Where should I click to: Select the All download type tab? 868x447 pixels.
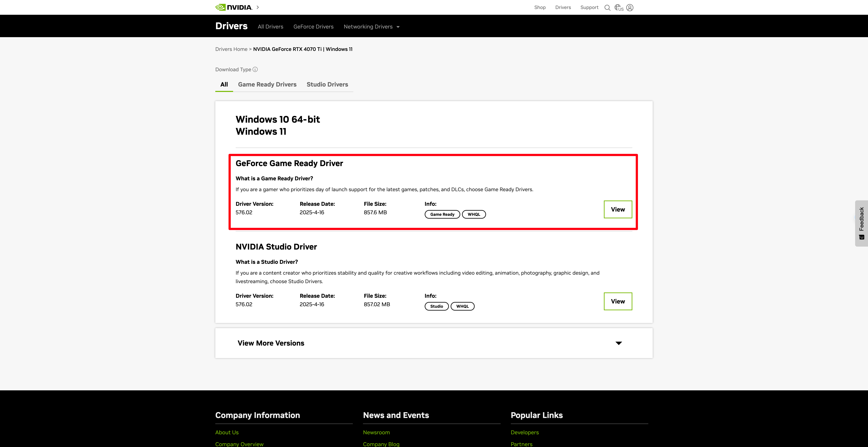tap(224, 85)
